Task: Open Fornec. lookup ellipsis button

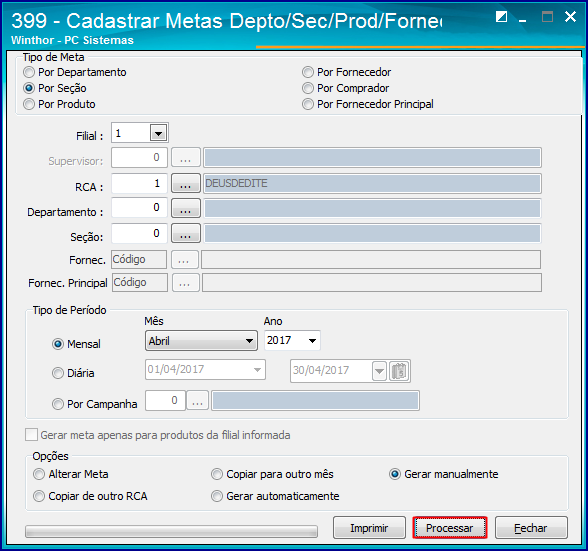Action: 185,260
